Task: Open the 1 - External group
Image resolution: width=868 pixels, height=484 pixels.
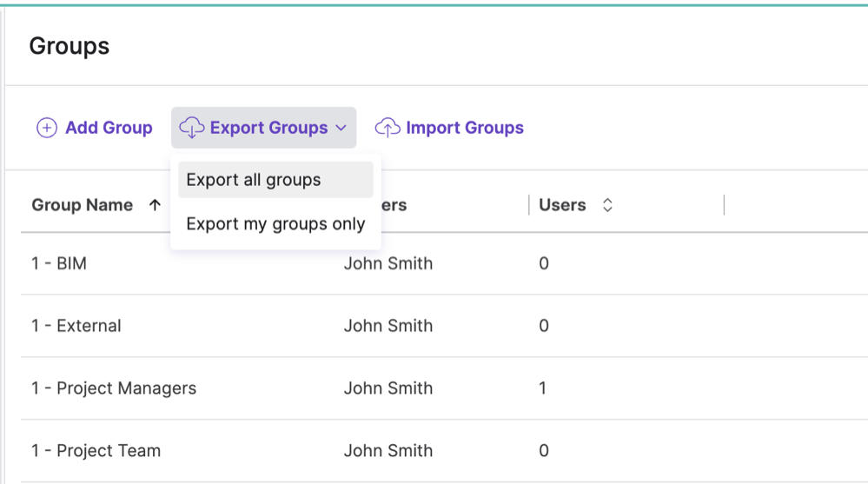Action: pyautogui.click(x=76, y=326)
